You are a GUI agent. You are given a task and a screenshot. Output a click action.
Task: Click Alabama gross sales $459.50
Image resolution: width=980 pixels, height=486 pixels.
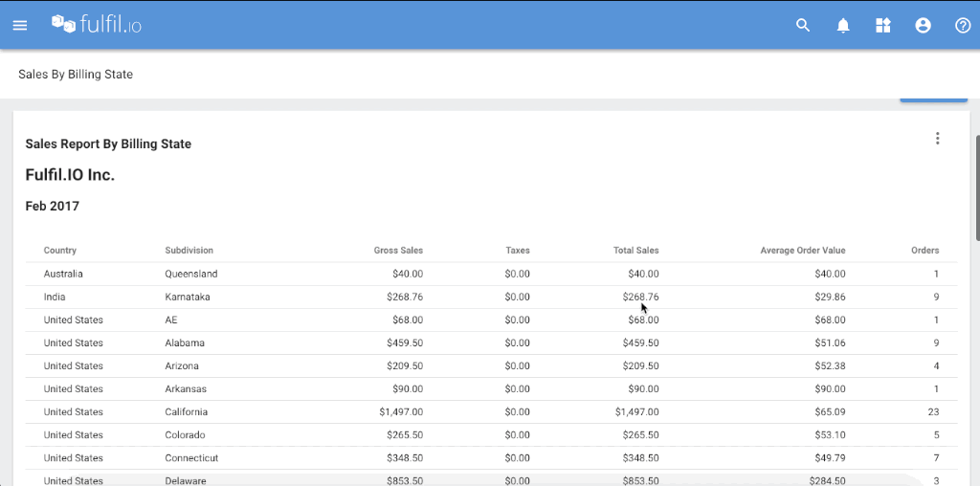click(x=405, y=342)
